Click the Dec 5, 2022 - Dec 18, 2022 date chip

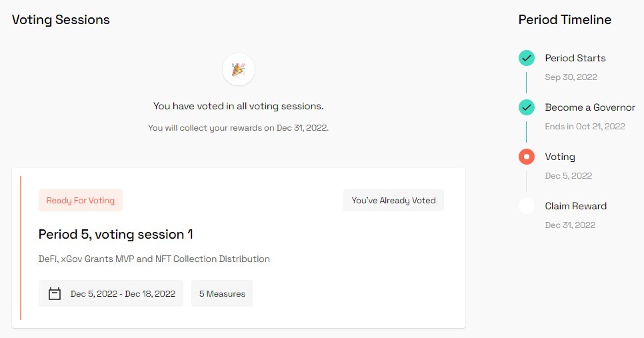click(x=111, y=293)
